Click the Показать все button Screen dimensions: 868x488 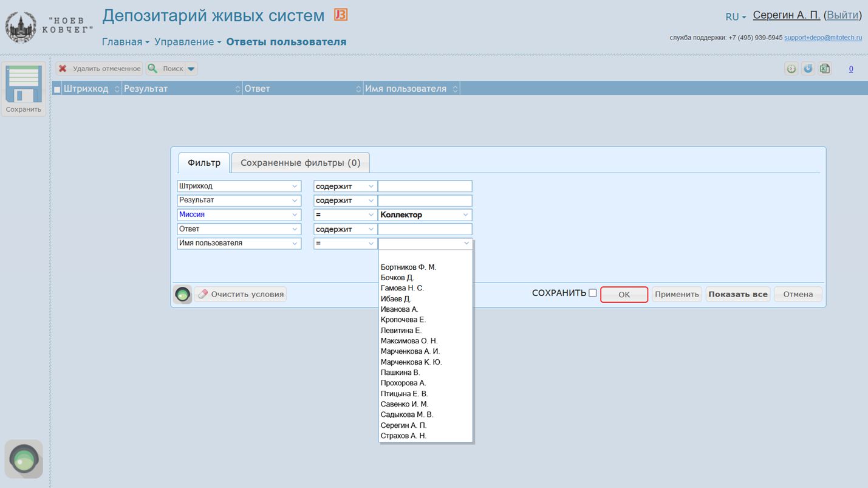click(738, 294)
